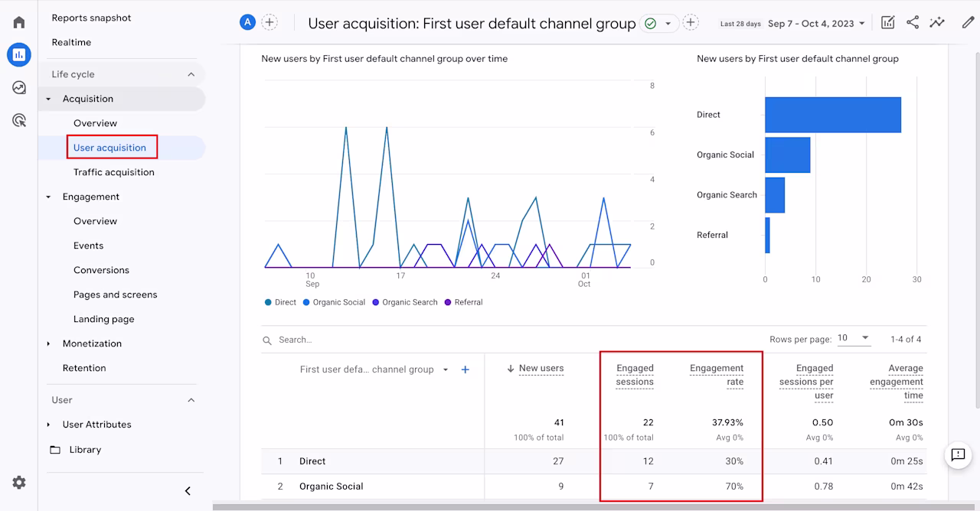The width and height of the screenshot is (980, 511).
Task: Open the Landing page report
Action: click(103, 319)
